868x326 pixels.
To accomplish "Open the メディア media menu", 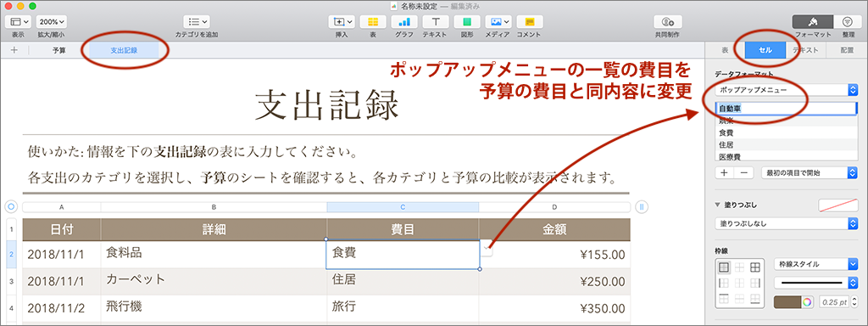I will click(x=498, y=21).
